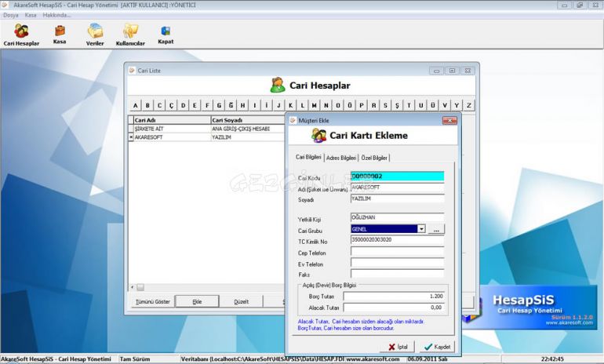Switch to the Cari Bilgileri tab
The height and width of the screenshot is (364, 604).
click(308, 157)
